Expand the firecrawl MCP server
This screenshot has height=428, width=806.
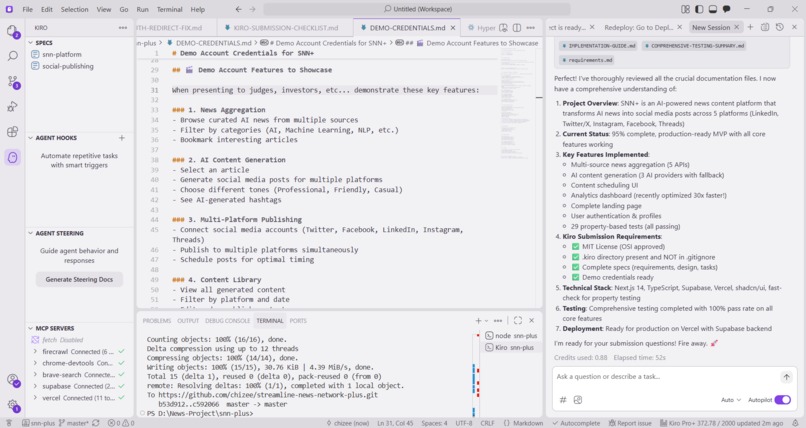point(35,351)
